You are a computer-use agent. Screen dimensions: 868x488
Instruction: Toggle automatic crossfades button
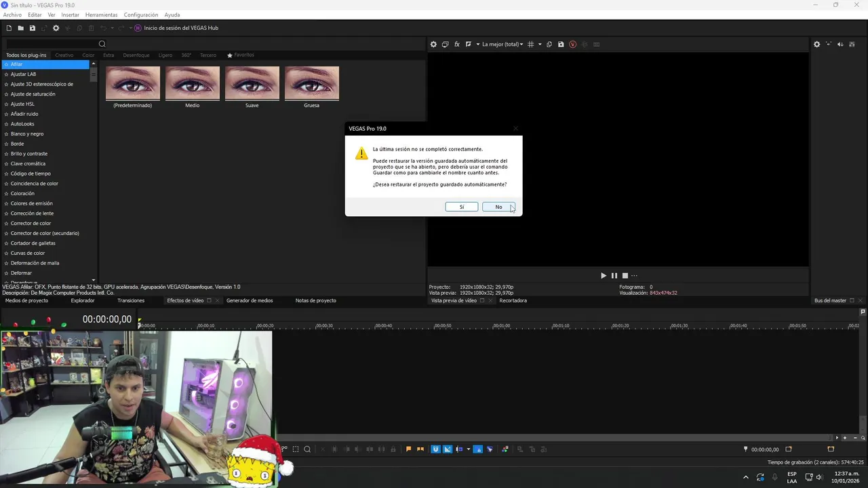(x=448, y=449)
